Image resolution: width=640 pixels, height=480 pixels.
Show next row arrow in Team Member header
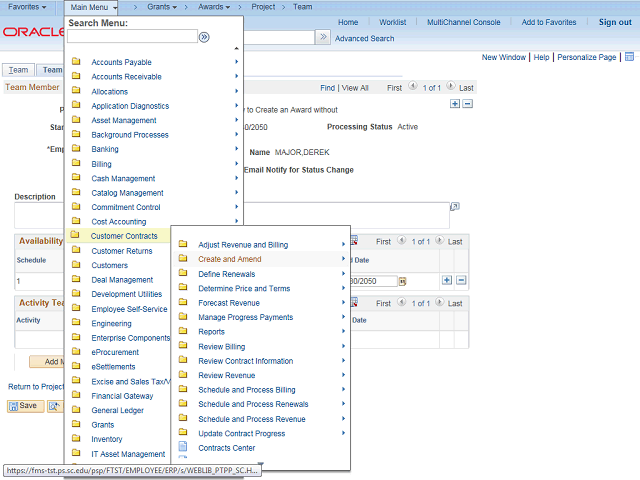point(449,88)
